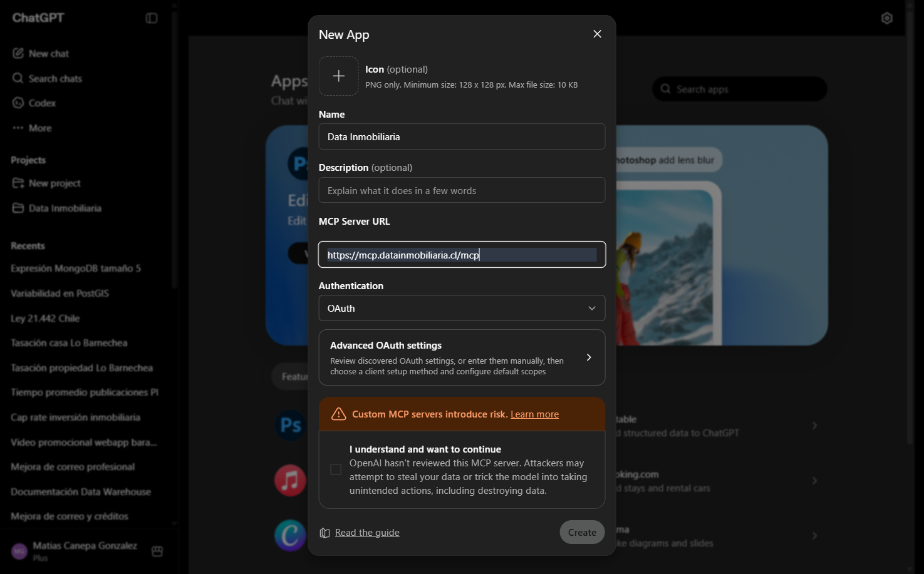Screen dimensions: 924x574
Task: Click the user avatar in sidebar
Action: (19, 551)
